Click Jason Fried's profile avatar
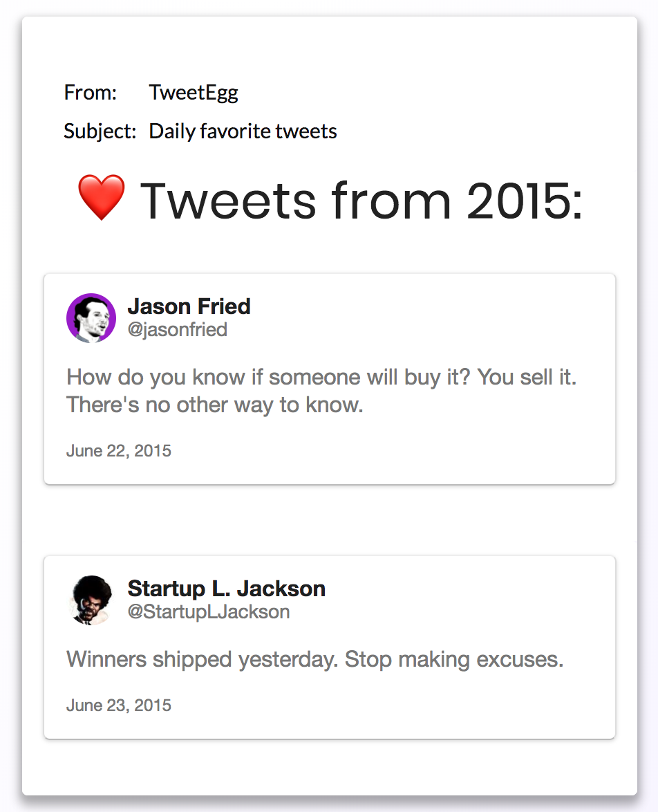This screenshot has width=658, height=812. (91, 318)
